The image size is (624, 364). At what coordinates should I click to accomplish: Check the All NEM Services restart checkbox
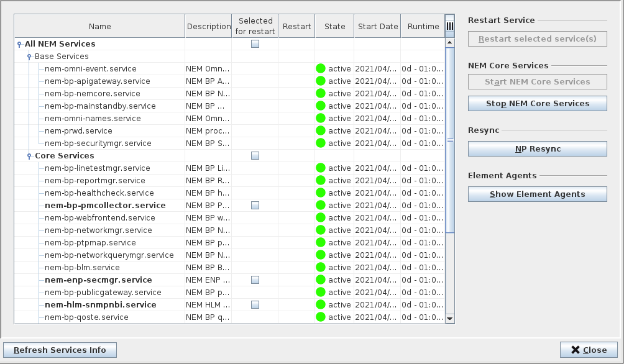click(255, 44)
